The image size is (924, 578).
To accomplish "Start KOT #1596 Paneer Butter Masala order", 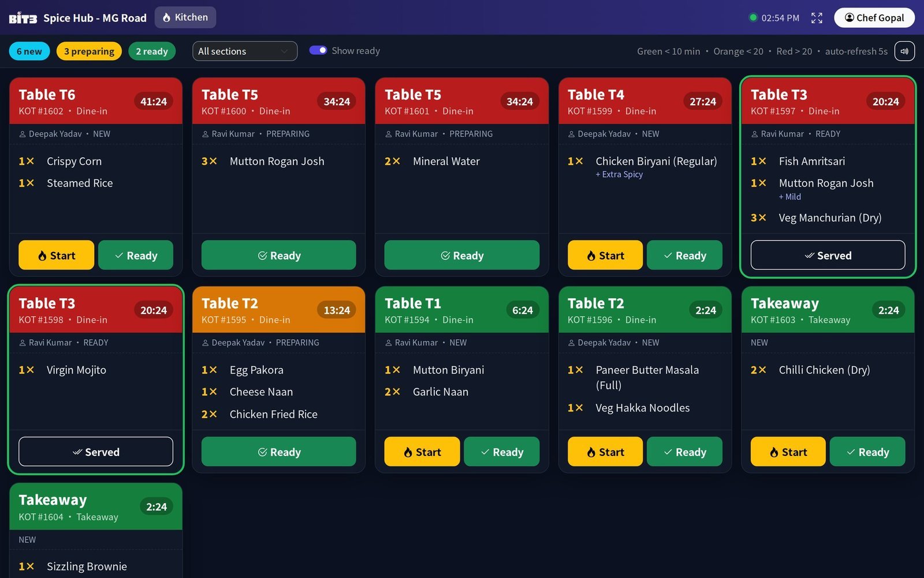I will tap(605, 451).
